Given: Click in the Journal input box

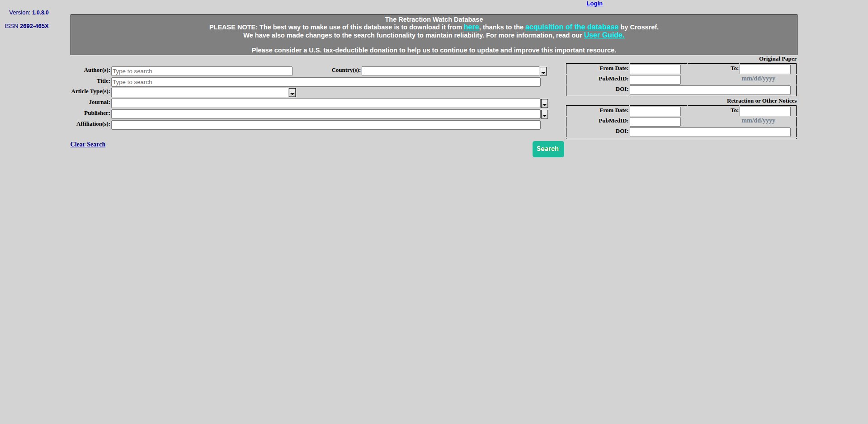Looking at the screenshot, I should pos(326,104).
